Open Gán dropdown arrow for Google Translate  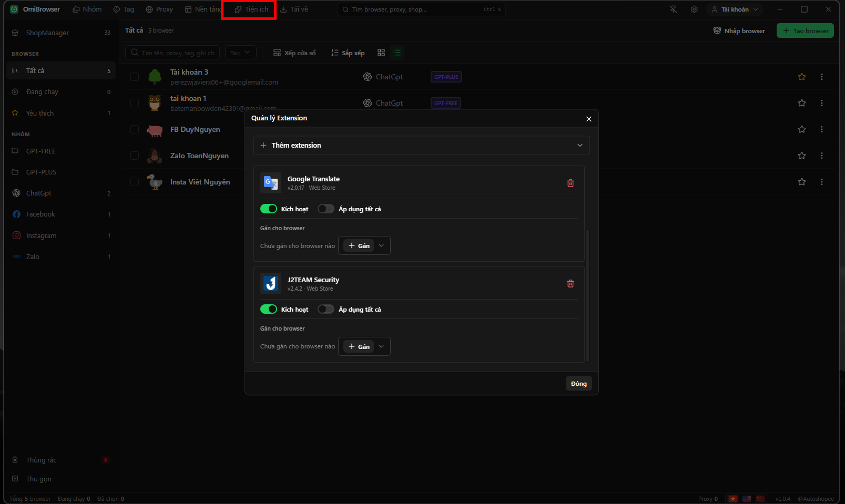click(x=382, y=245)
